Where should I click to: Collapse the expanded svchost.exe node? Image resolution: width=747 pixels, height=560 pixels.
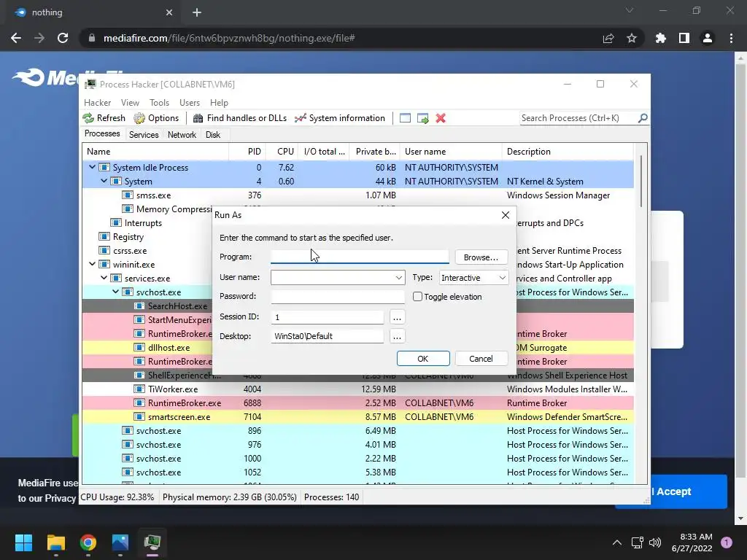click(x=116, y=292)
